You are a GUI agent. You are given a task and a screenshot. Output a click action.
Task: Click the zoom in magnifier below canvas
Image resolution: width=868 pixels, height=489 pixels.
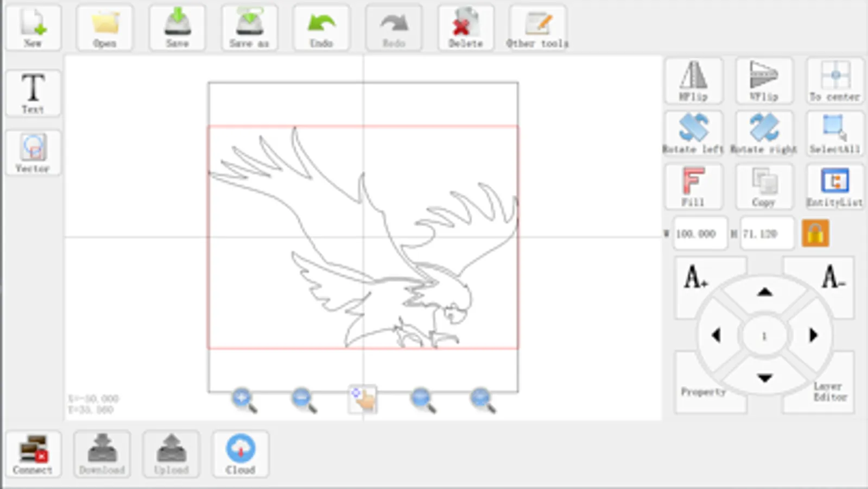coord(244,400)
